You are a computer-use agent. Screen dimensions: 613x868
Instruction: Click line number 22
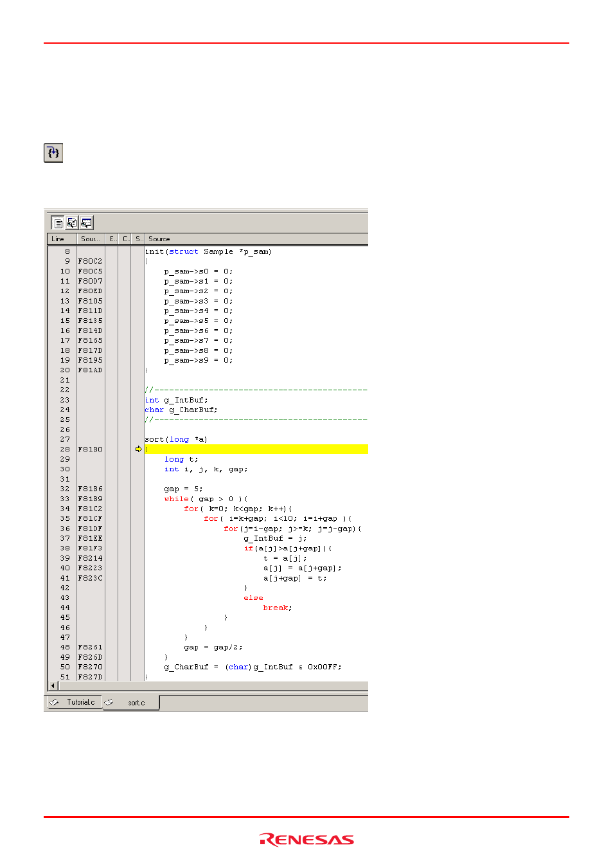tap(65, 390)
